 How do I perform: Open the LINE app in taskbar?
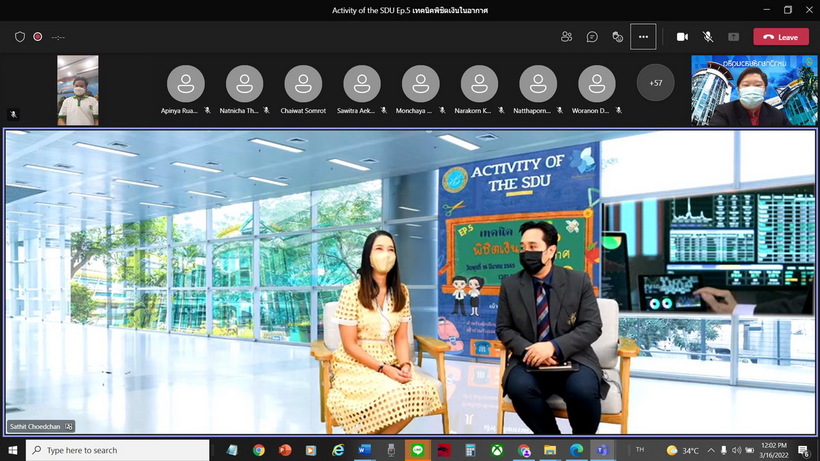(416, 451)
